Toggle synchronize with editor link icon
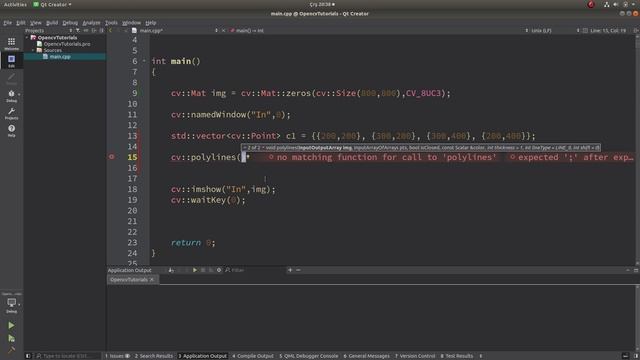The width and height of the screenshot is (640, 360). (x=86, y=31)
